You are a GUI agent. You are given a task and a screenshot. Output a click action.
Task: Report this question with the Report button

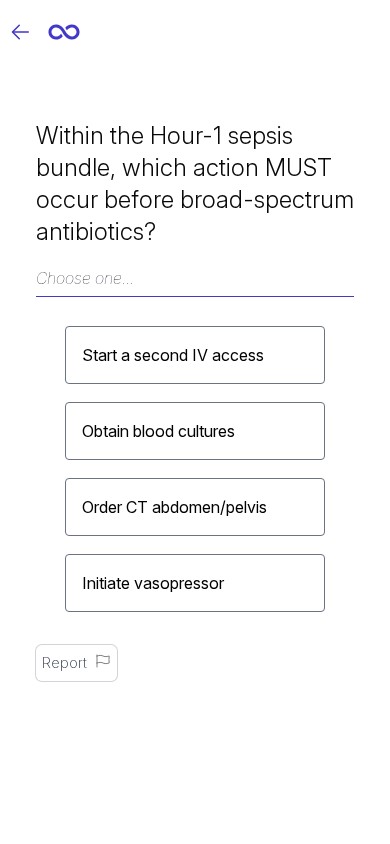(x=76, y=663)
